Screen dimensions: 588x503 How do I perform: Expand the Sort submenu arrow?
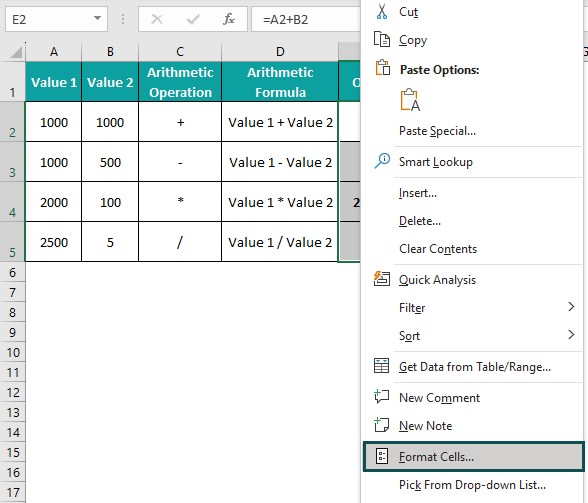coord(571,335)
